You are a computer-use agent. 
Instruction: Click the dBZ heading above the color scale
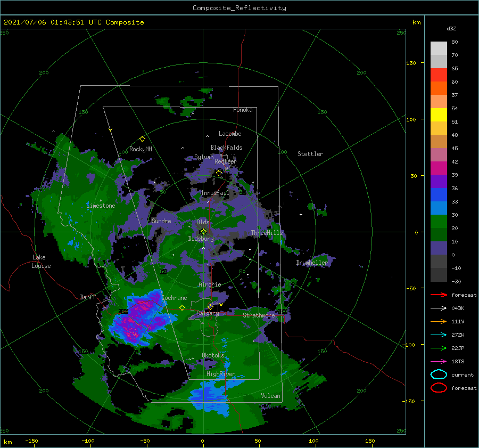(x=451, y=28)
